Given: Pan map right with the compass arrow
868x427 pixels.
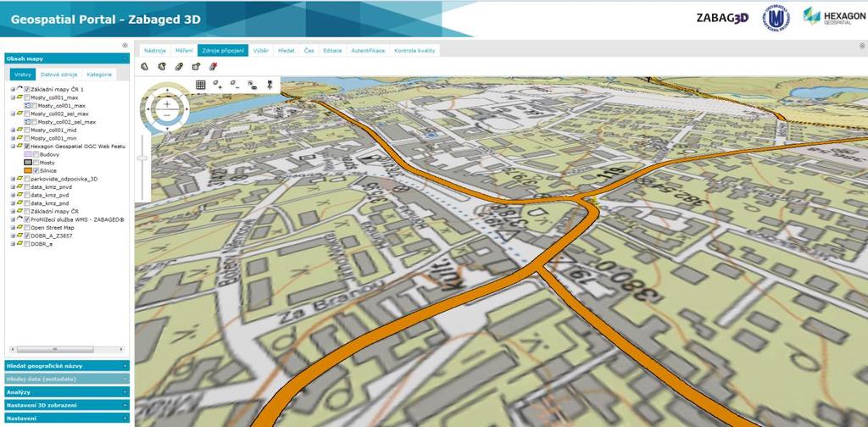Looking at the screenshot, I should pyautogui.click(x=186, y=108).
